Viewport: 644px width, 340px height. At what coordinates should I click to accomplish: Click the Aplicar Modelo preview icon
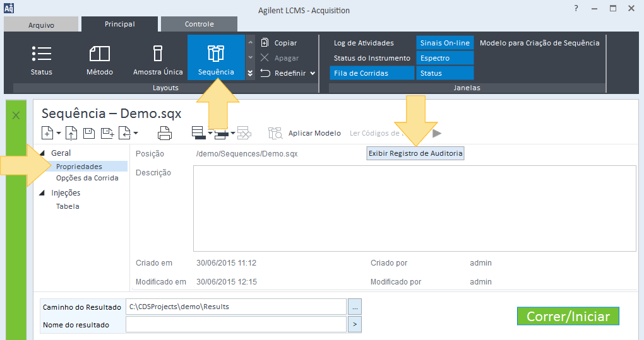coord(275,133)
